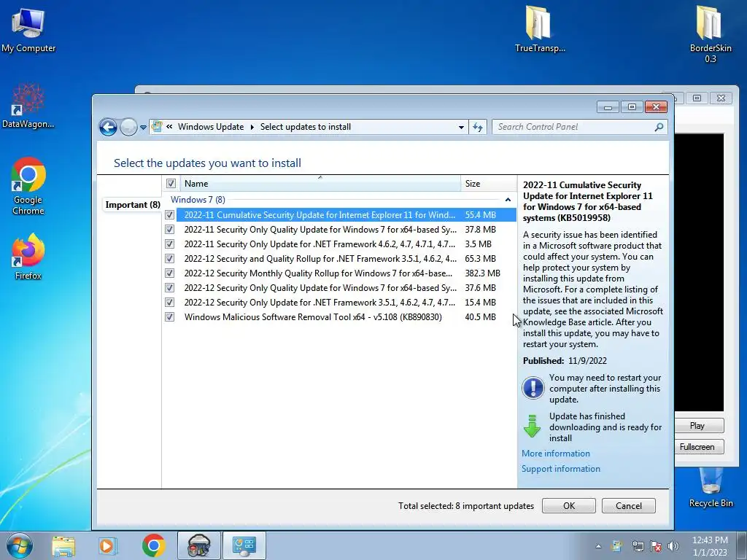Close the background window

click(x=721, y=98)
